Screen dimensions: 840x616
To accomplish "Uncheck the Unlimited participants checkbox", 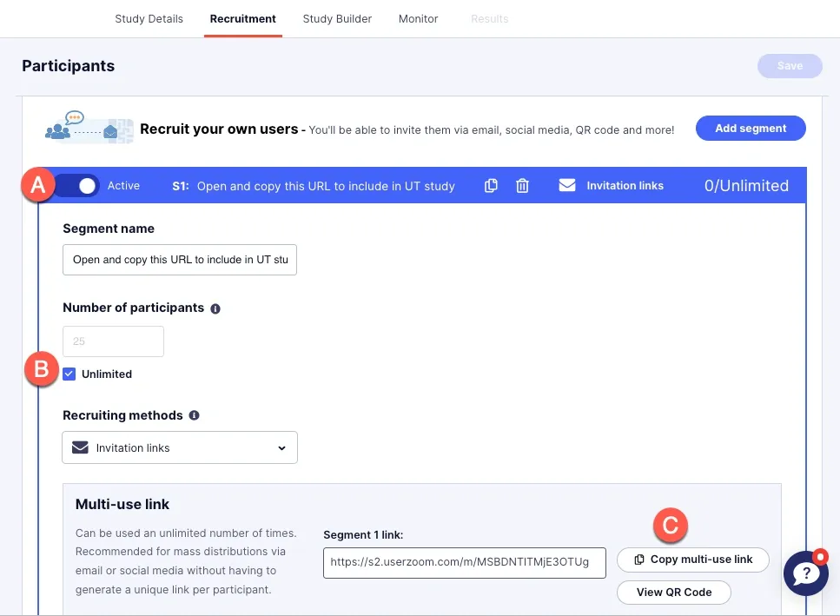I will click(x=69, y=374).
